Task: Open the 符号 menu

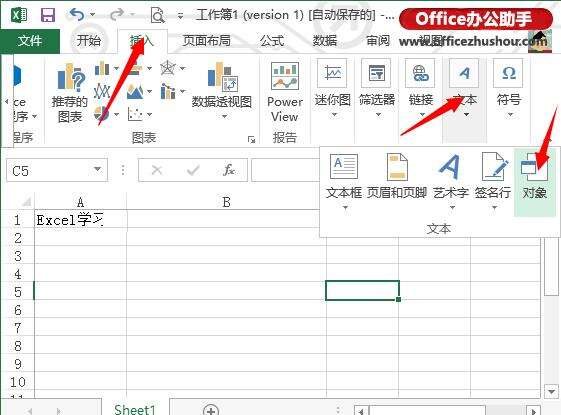Action: [x=508, y=89]
